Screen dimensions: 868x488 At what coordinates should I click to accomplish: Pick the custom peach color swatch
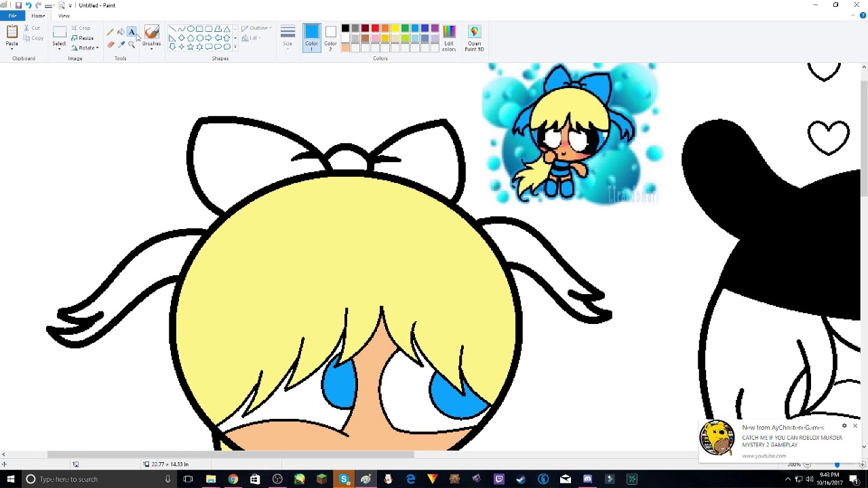tap(345, 47)
